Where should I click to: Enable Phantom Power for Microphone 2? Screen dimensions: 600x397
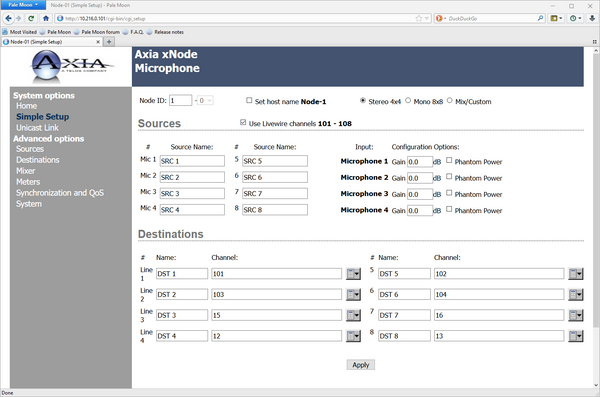pos(449,177)
